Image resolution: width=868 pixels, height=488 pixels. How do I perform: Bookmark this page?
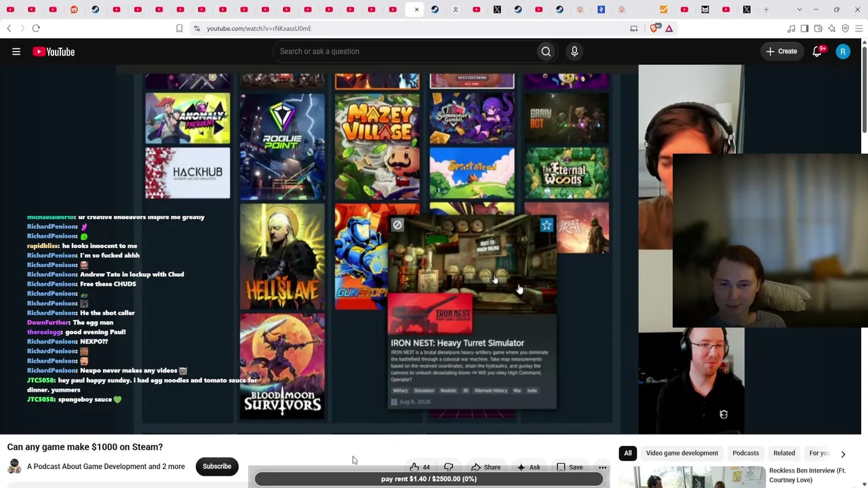[x=179, y=28]
